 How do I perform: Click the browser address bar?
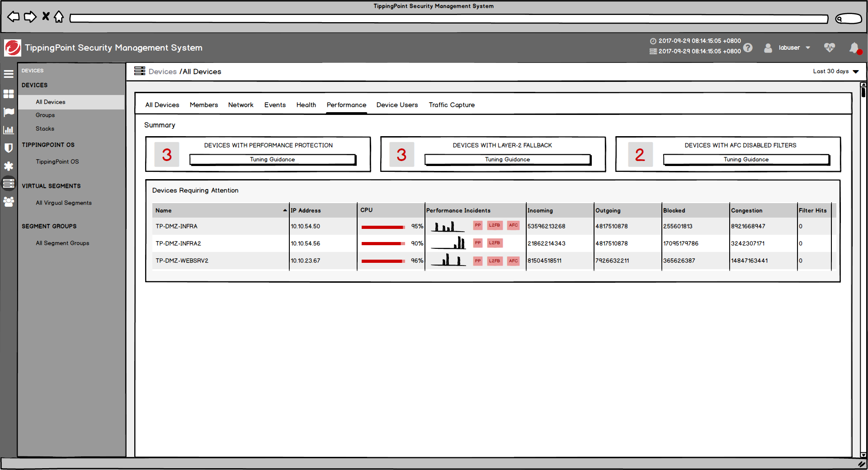(449, 19)
